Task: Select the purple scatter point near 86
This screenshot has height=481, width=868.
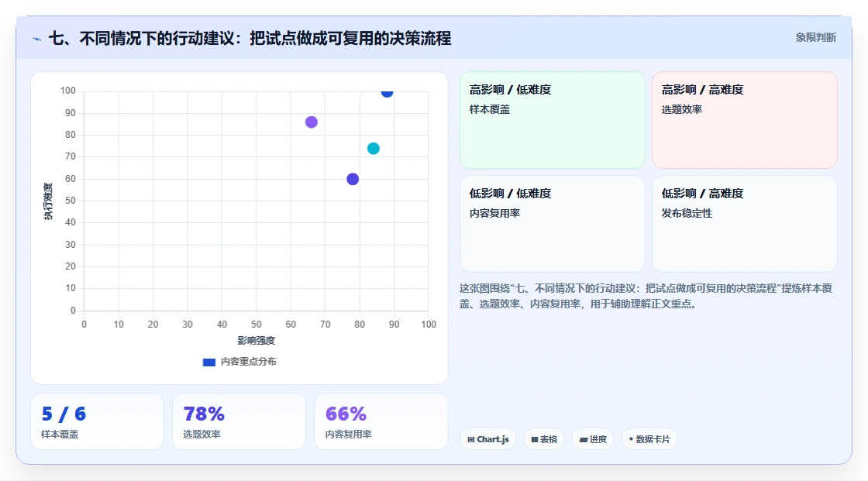Action: pos(312,122)
